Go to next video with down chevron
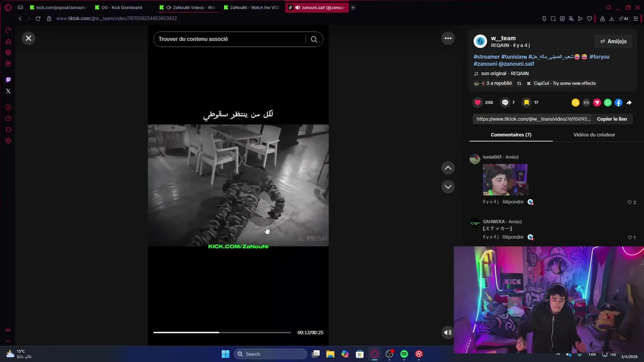The width and height of the screenshot is (644, 362). [x=448, y=187]
